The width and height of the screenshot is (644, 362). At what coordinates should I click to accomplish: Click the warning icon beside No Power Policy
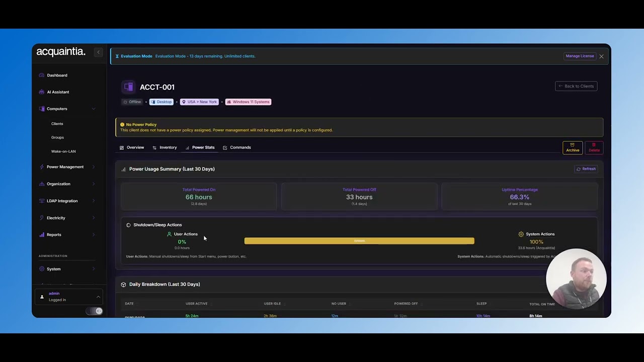tap(122, 125)
